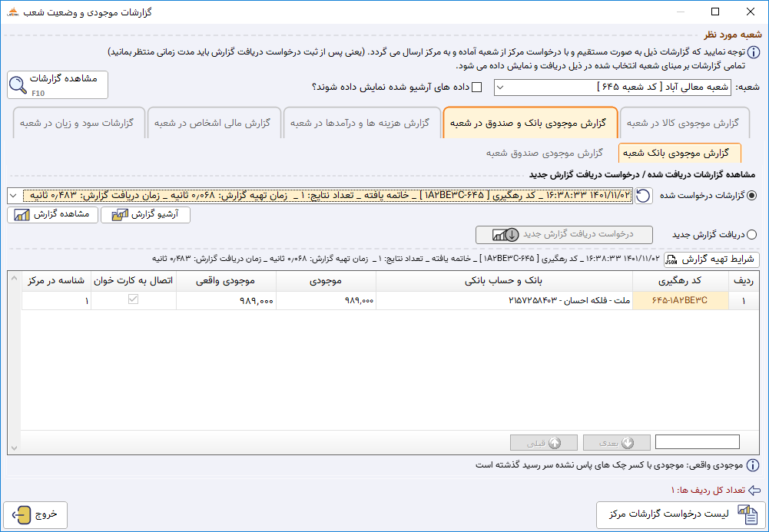
Task: Click the اتصال به کارت خوان checkbox in row 1
Action: point(133,299)
